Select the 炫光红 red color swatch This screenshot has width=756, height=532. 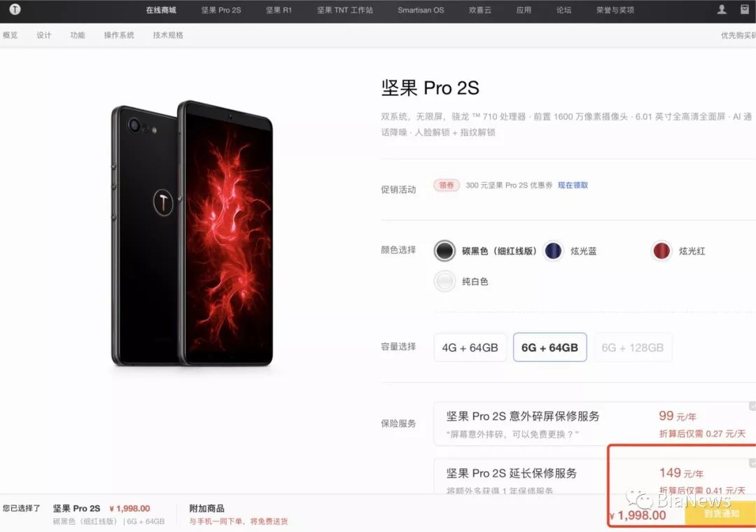pos(661,251)
